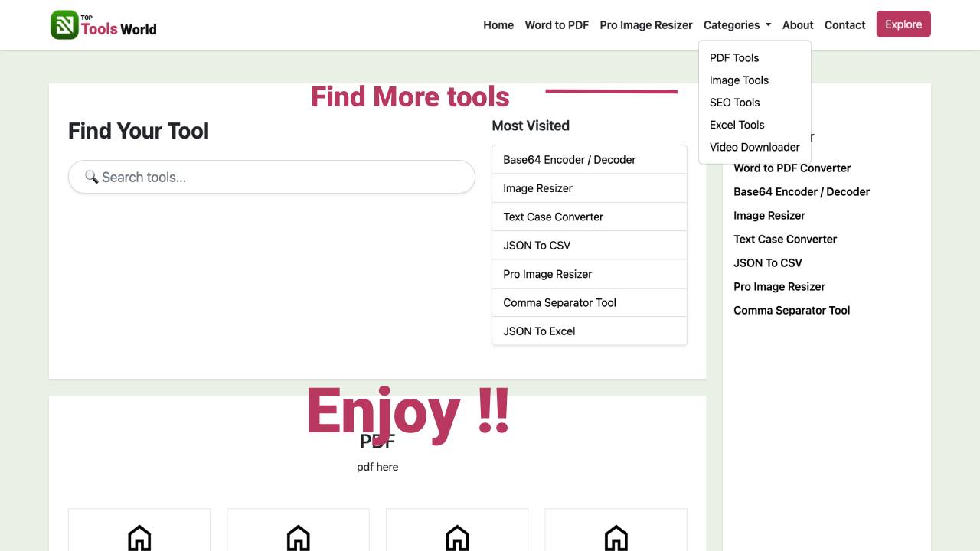This screenshot has height=551, width=980.
Task: Focus the Search tools input field
Action: pos(283,177)
